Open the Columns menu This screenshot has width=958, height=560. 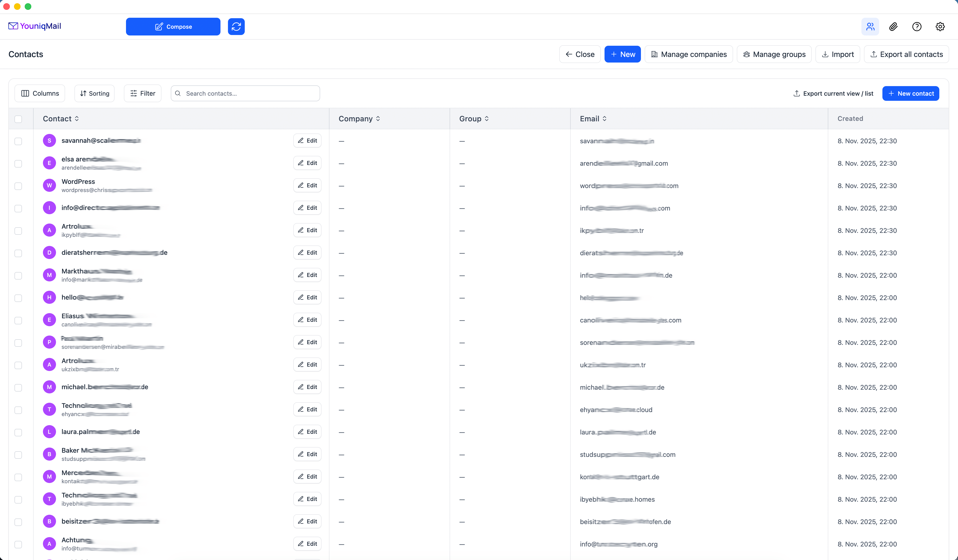click(x=40, y=94)
